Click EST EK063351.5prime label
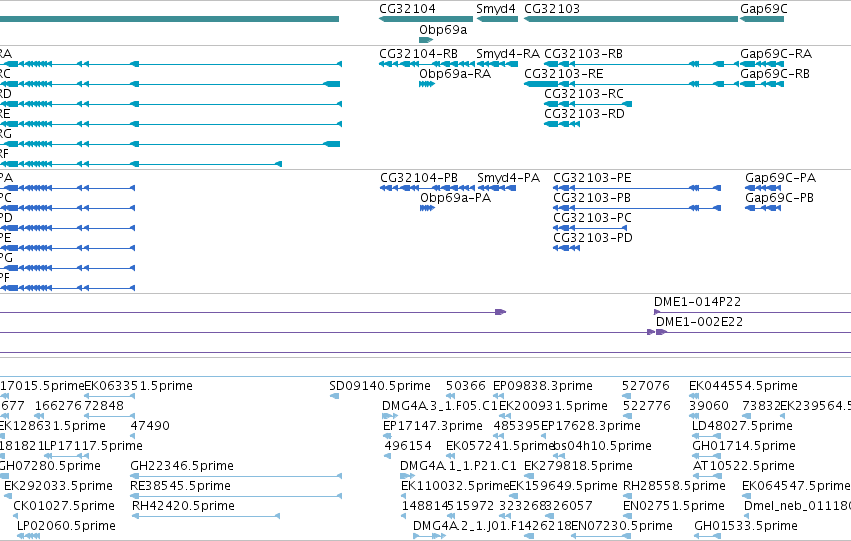 pyautogui.click(x=138, y=386)
